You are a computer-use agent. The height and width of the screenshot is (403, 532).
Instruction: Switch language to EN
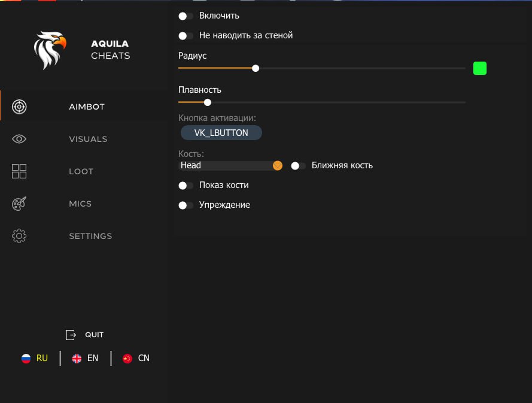[x=92, y=358]
